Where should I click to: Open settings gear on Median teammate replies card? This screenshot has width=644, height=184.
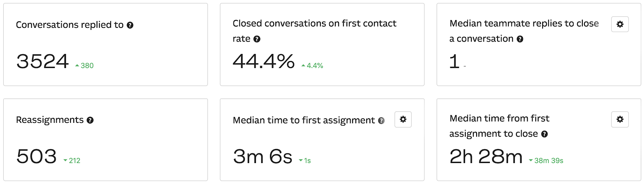pyautogui.click(x=620, y=24)
